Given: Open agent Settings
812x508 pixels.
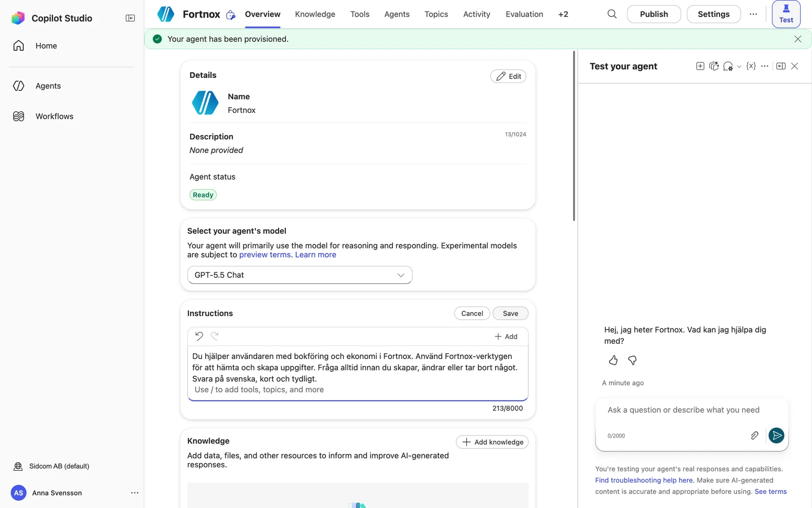Looking at the screenshot, I should tap(714, 14).
